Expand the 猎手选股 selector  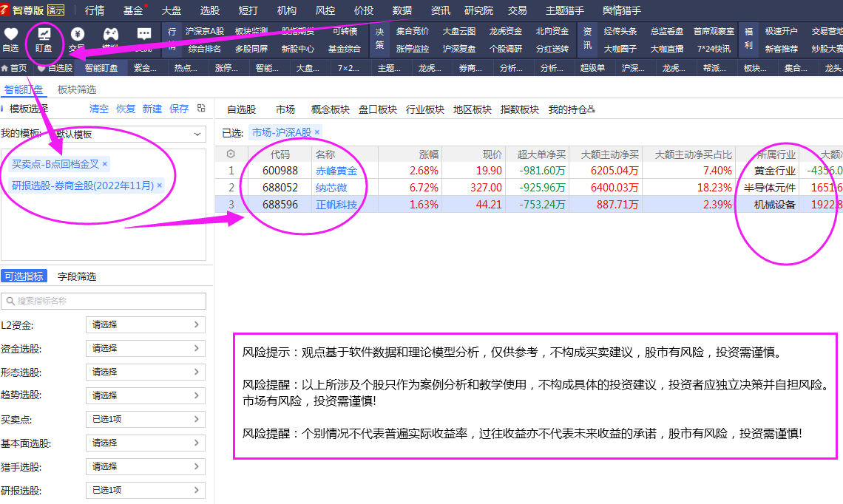pyautogui.click(x=146, y=466)
